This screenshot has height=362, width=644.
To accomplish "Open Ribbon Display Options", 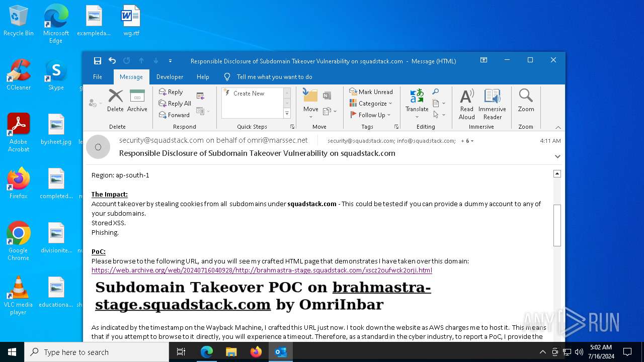I will coord(484,60).
